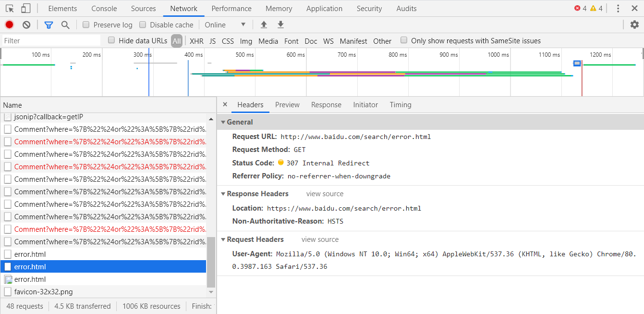
Task: Enable the Preserve log checkbox
Action: (x=86, y=25)
